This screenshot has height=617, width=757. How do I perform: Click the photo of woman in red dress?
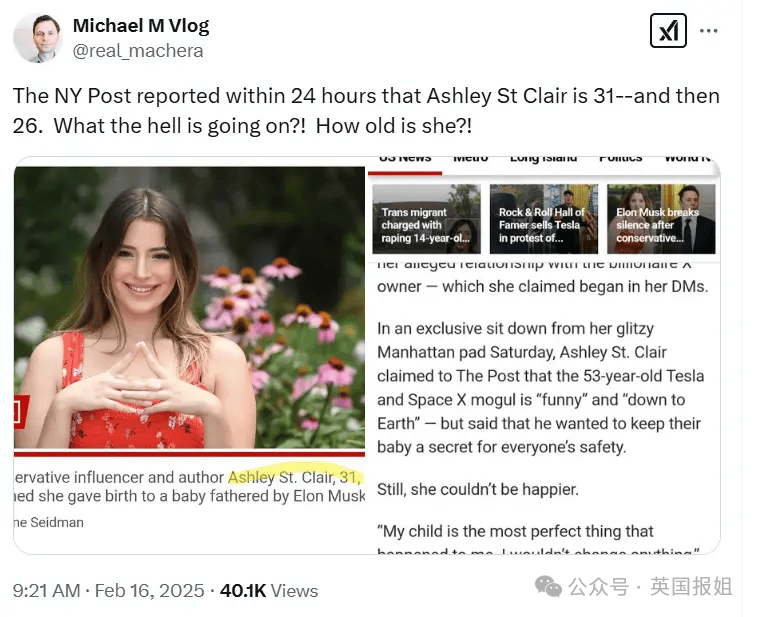tap(189, 308)
